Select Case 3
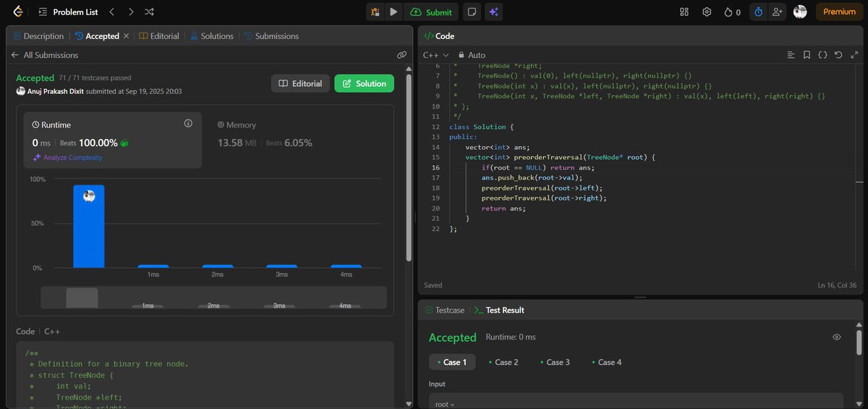868x409 pixels. point(555,362)
